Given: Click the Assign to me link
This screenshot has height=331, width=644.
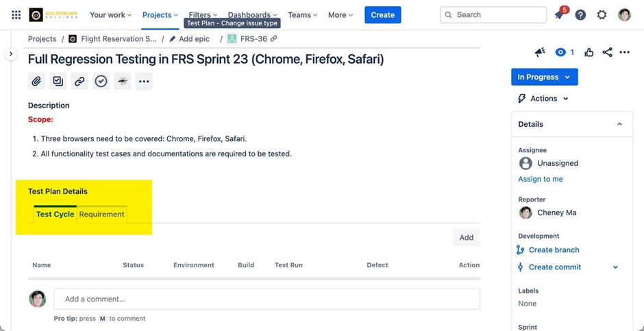Looking at the screenshot, I should coord(541,179).
